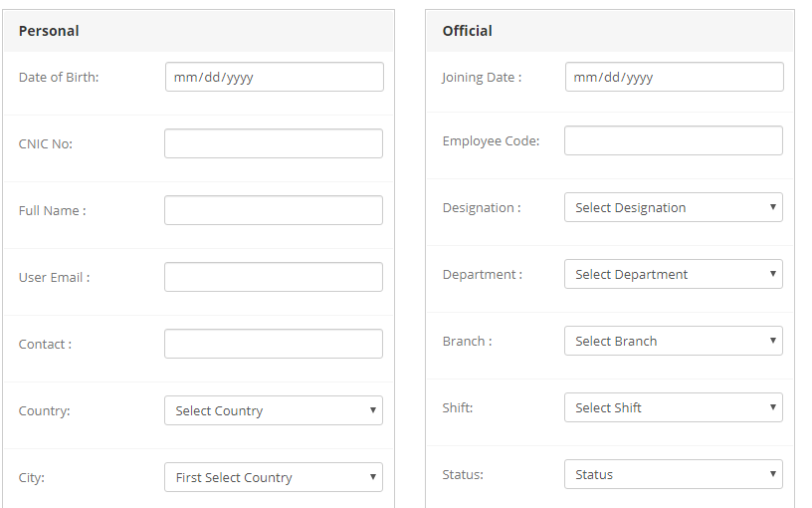Select the User Email text box

click(x=274, y=277)
